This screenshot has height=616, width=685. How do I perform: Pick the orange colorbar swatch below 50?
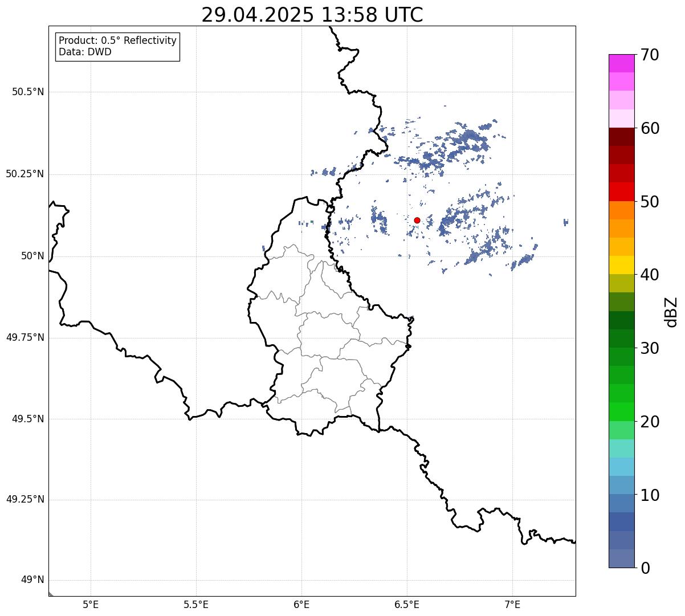click(622, 210)
